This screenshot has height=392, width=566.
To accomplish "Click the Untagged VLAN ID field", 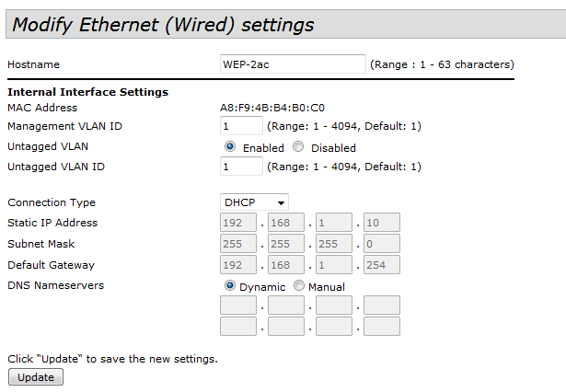I will click(x=241, y=167).
